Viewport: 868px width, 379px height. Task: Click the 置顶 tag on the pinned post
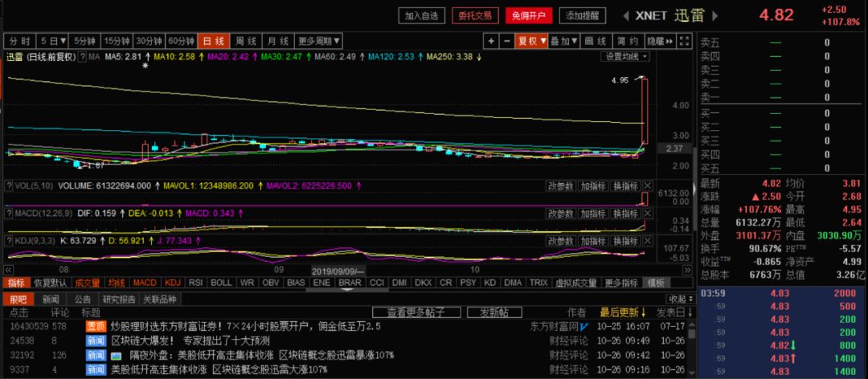[x=96, y=327]
